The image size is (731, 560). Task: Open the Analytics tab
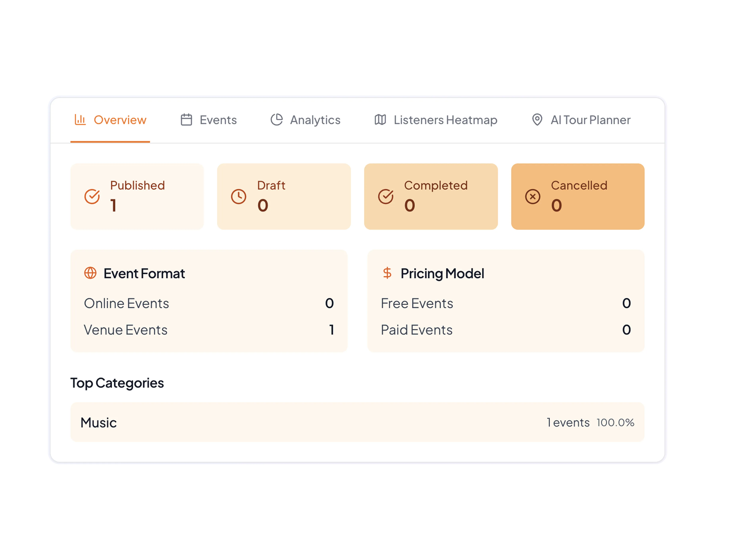coord(315,120)
